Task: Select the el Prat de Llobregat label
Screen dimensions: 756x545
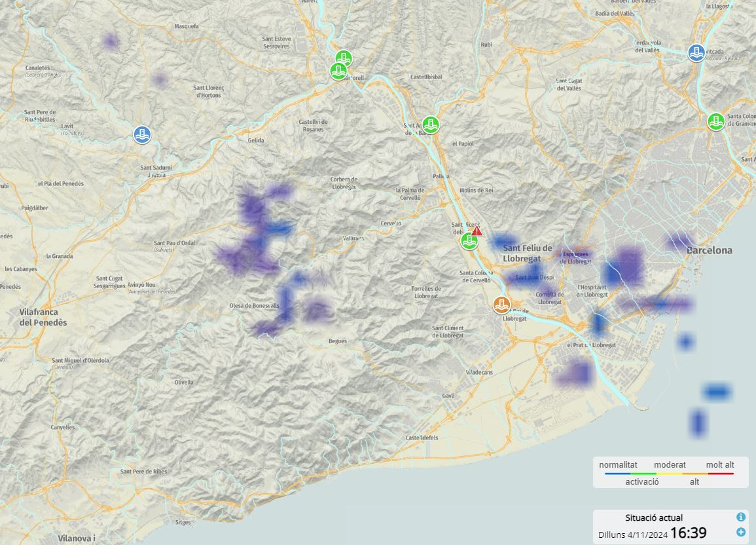Action: click(x=591, y=345)
